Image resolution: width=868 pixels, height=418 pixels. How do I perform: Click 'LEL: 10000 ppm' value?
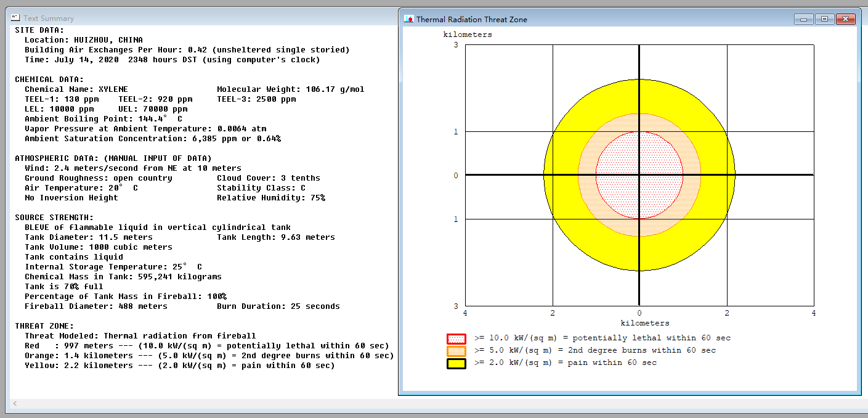59,109
